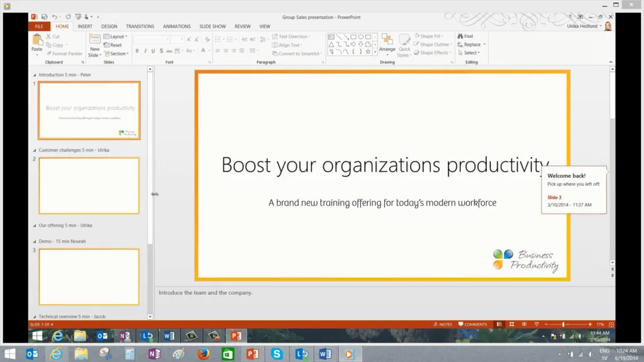The width and height of the screenshot is (644, 362).
Task: Toggle Underline formatting
Action: pyautogui.click(x=153, y=51)
